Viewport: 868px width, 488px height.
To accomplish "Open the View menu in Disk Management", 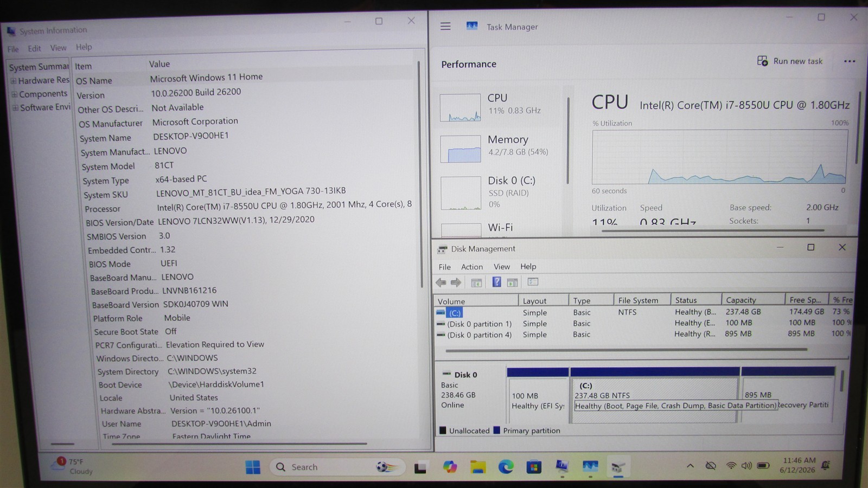I will tap(502, 267).
